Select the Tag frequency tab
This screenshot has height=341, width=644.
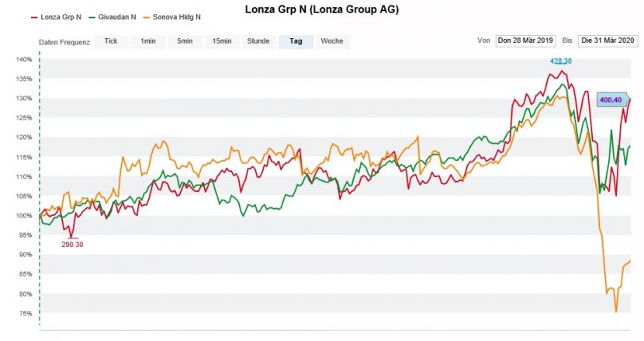click(296, 41)
